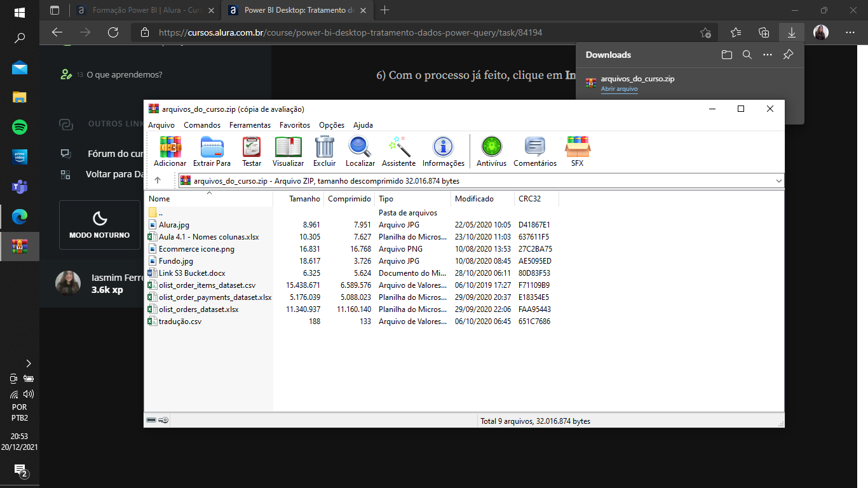Click the Excluir trash can icon
This screenshot has height=488, width=868.
[325, 152]
